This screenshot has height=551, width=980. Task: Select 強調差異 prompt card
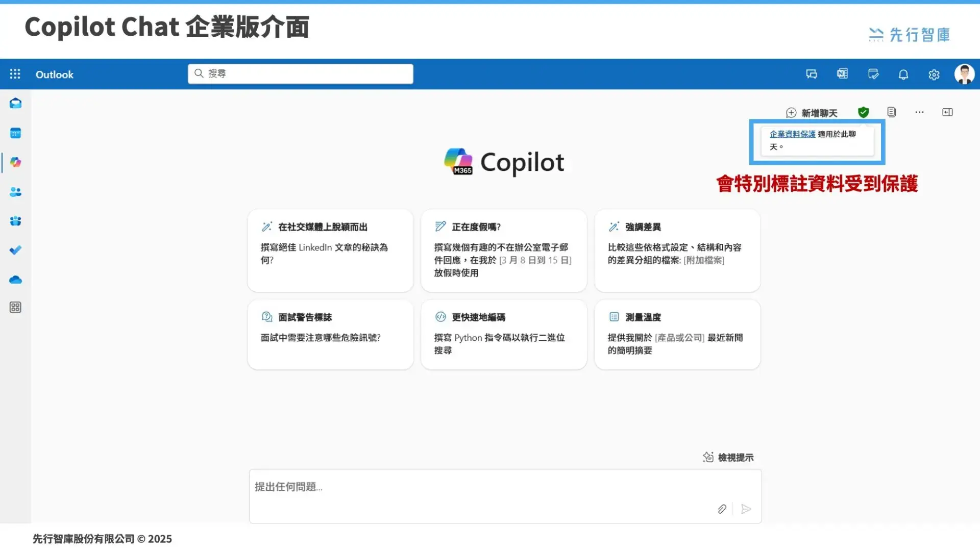click(677, 251)
